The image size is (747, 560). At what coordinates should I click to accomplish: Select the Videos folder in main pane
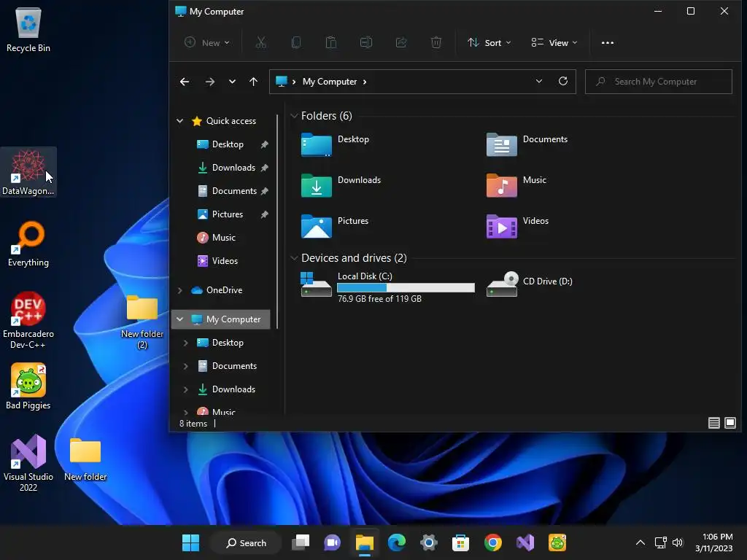(518, 227)
